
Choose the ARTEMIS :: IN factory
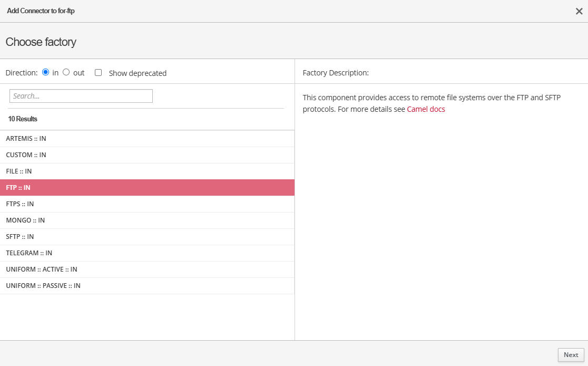(26, 139)
